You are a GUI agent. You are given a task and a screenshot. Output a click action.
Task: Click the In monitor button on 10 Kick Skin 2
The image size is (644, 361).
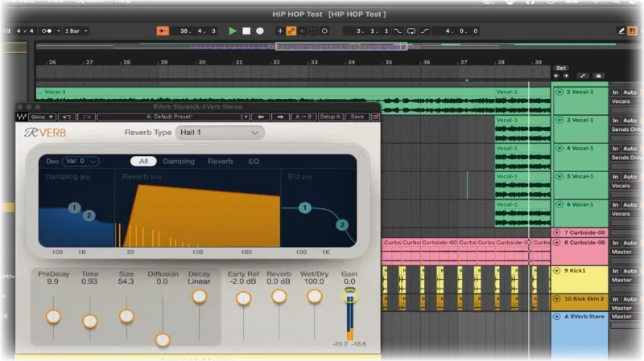(x=615, y=299)
